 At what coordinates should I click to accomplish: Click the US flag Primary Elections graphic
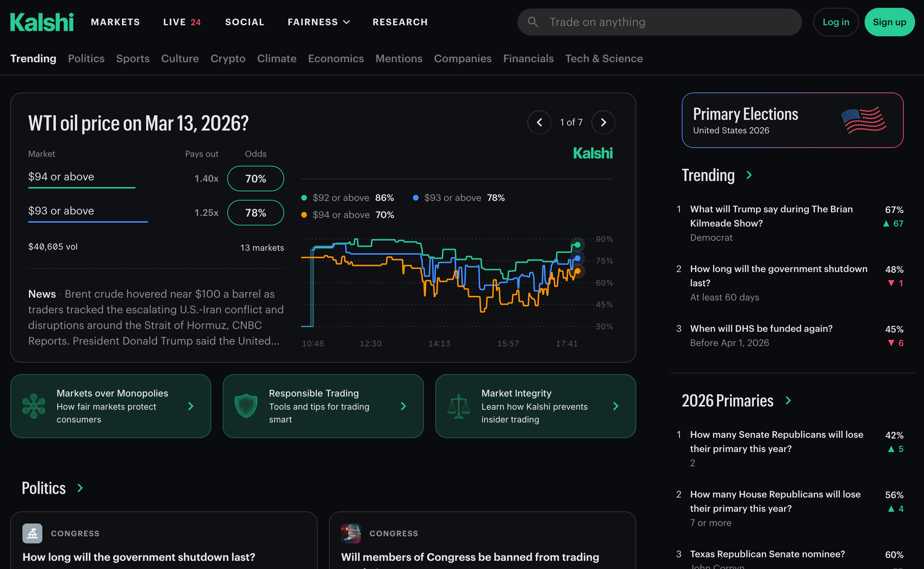864,121
